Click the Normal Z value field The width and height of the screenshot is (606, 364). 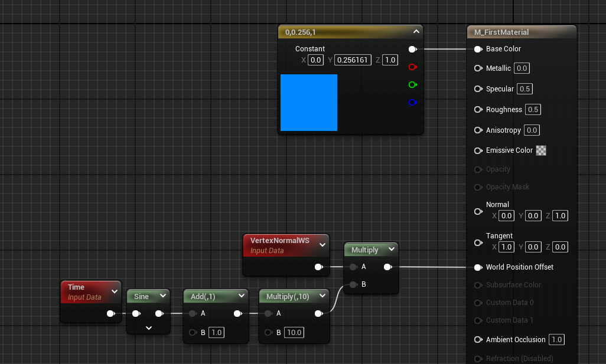pos(560,216)
